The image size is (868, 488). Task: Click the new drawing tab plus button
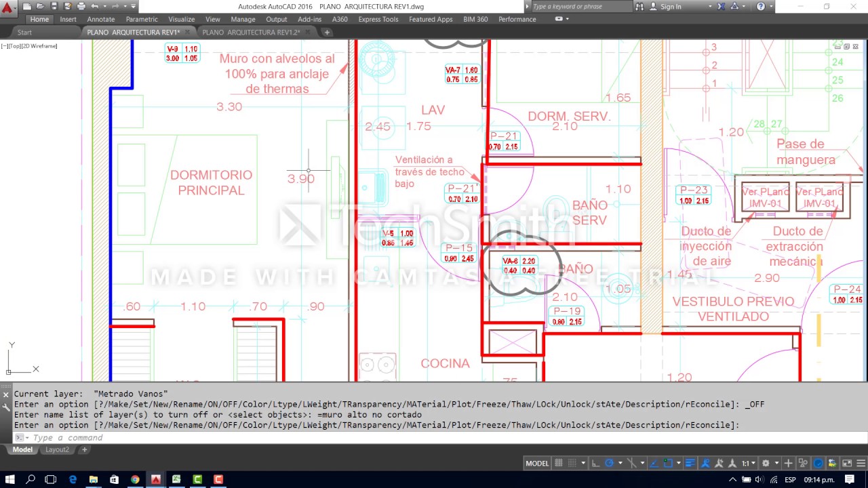pyautogui.click(x=327, y=32)
